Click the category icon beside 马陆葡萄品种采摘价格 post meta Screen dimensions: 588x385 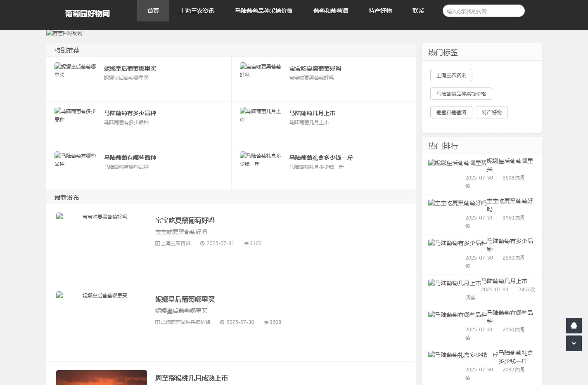(158, 322)
